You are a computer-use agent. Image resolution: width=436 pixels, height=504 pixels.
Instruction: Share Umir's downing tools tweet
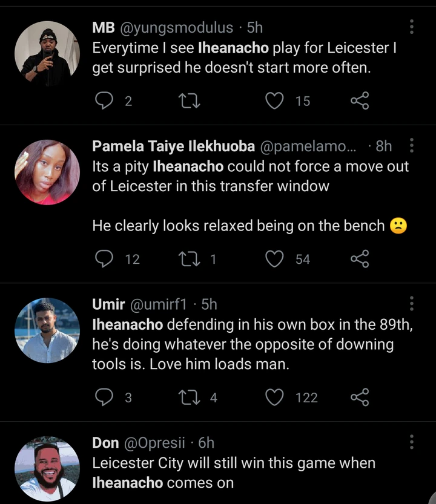pos(360,397)
